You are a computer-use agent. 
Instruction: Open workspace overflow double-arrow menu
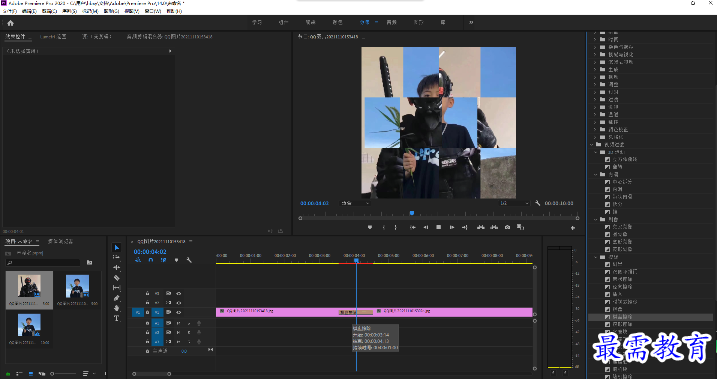pyautogui.click(x=471, y=22)
